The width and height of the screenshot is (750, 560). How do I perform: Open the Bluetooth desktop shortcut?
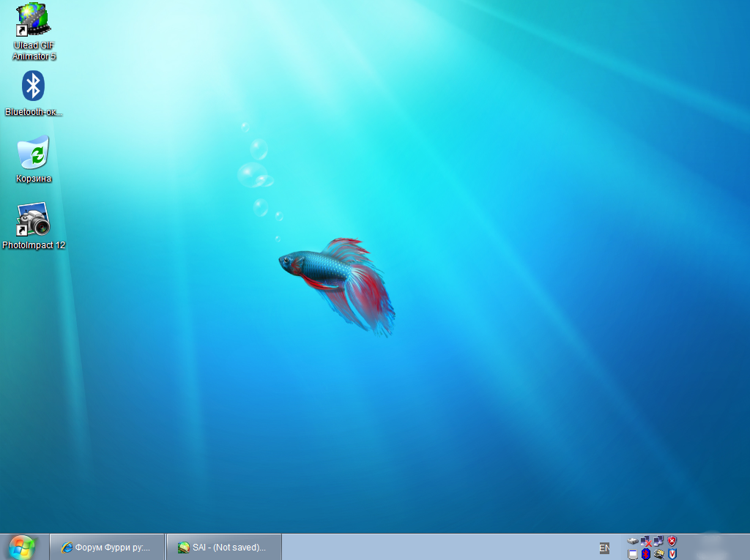pyautogui.click(x=33, y=86)
